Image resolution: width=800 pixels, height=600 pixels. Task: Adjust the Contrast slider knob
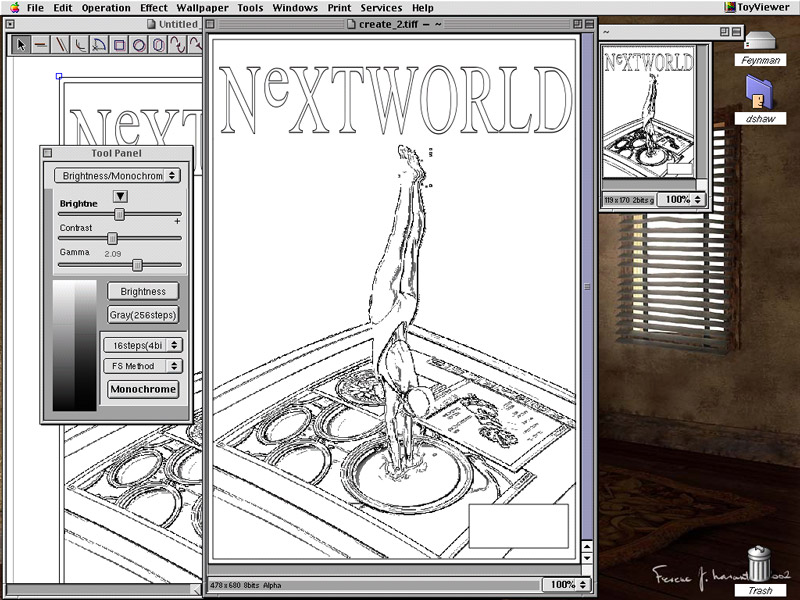tap(112, 238)
